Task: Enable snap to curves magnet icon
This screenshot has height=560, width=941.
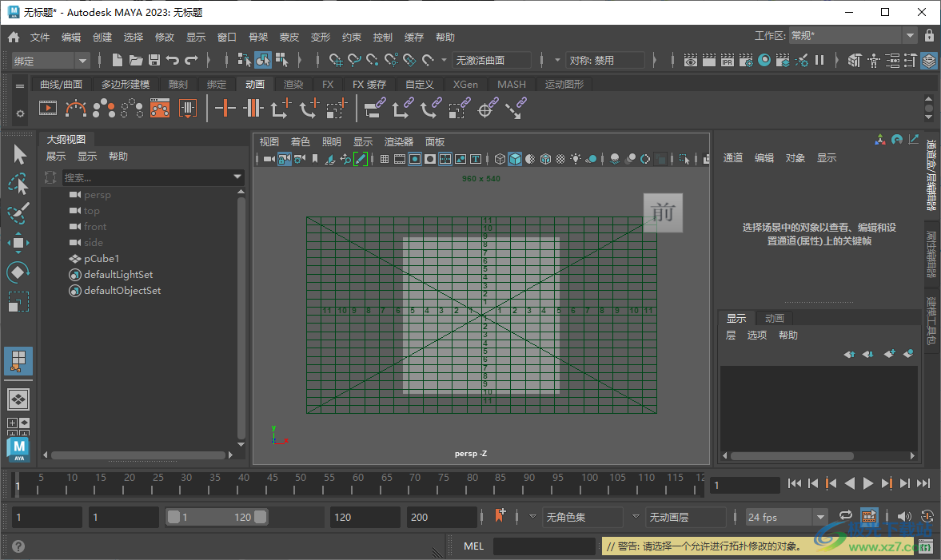Action: [x=354, y=60]
